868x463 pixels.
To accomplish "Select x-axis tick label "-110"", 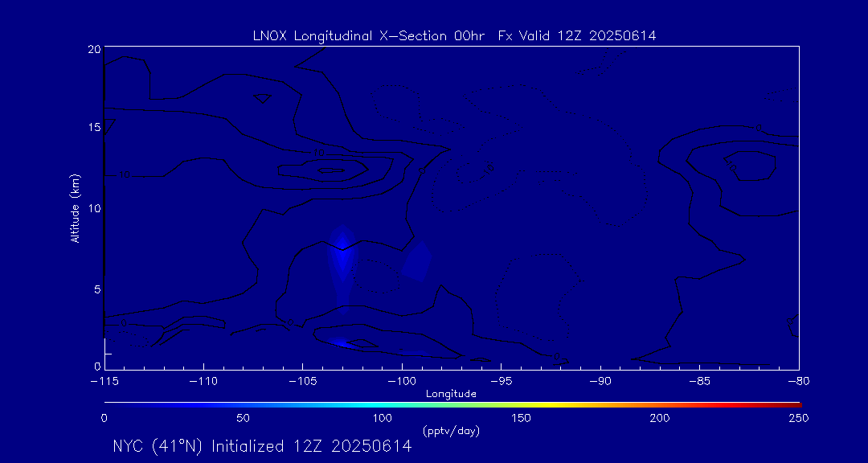I will pos(203,382).
